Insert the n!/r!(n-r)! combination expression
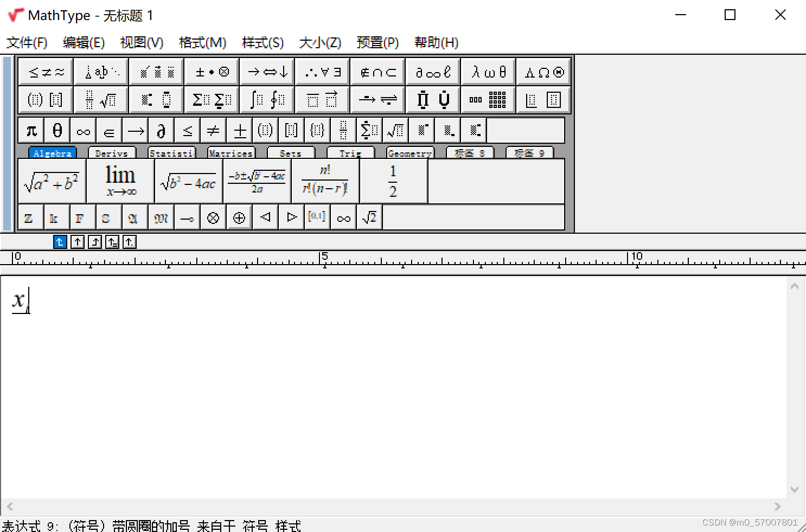 [325, 182]
